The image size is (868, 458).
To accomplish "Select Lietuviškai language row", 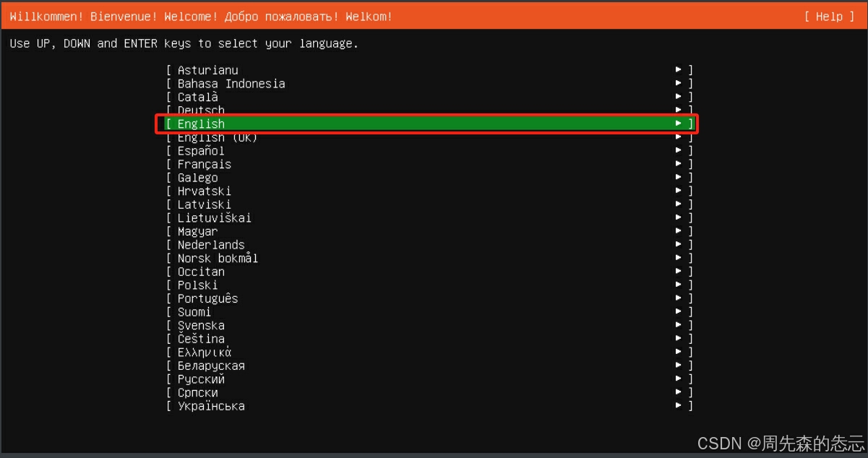I will [429, 218].
